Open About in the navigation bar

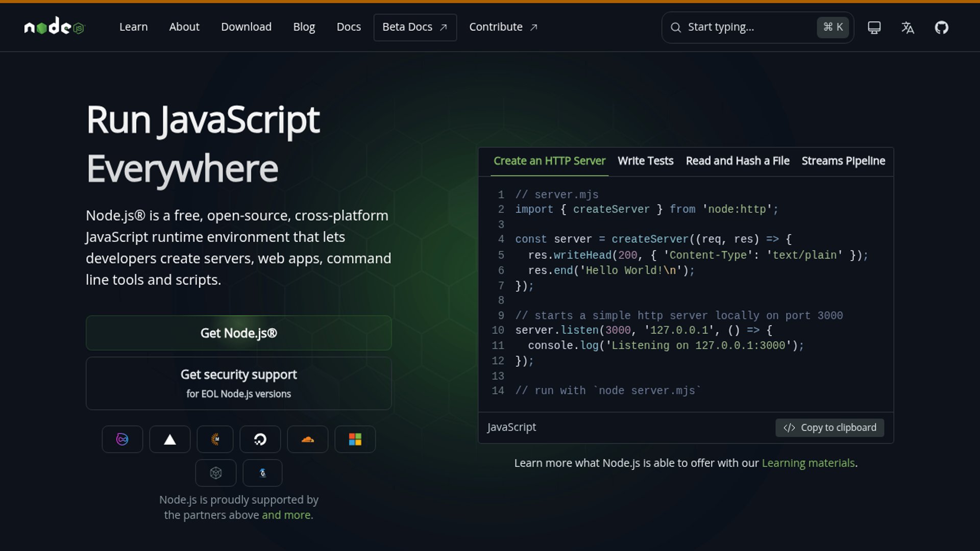(x=184, y=27)
